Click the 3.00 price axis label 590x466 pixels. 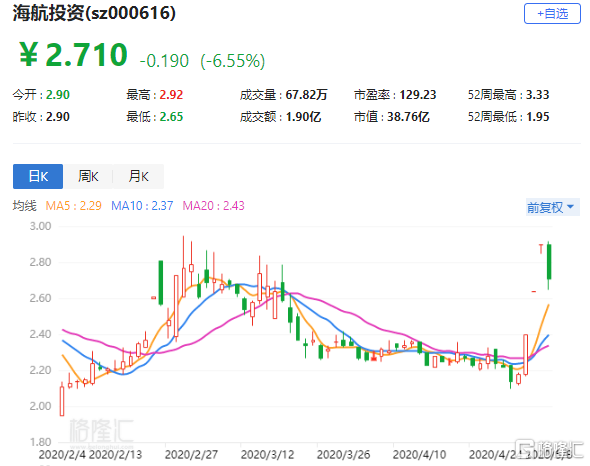pyautogui.click(x=40, y=226)
